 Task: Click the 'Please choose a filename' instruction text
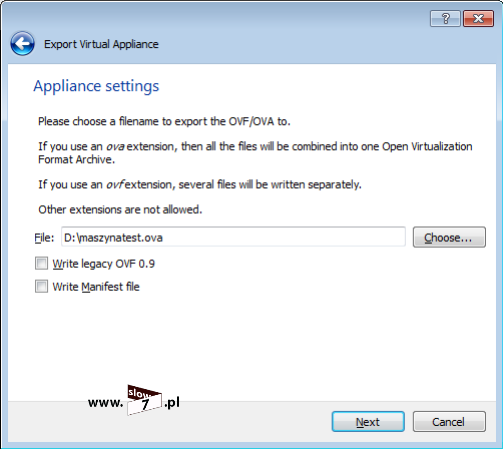pos(164,121)
